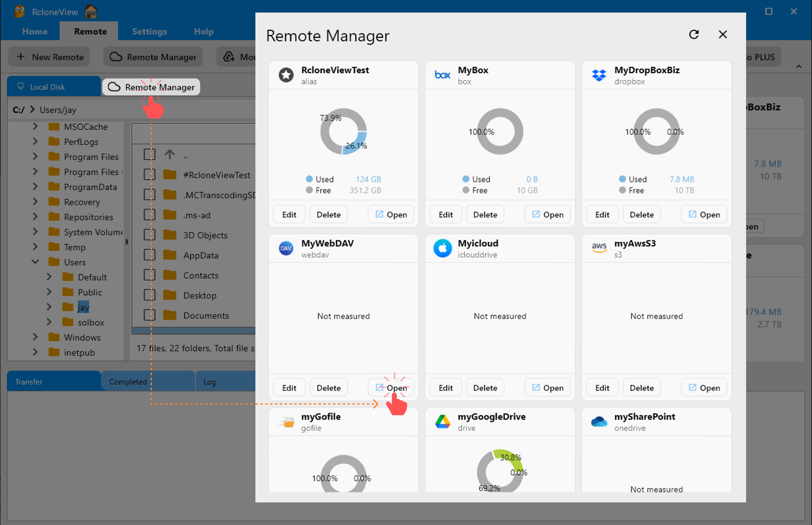The width and height of the screenshot is (812, 525).
Task: Open the MyWebDAV remote
Action: coord(391,387)
